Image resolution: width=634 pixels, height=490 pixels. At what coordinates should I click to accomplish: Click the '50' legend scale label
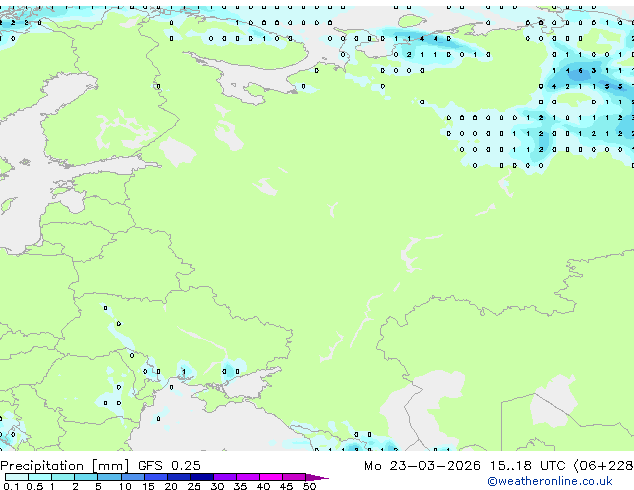click(x=310, y=486)
